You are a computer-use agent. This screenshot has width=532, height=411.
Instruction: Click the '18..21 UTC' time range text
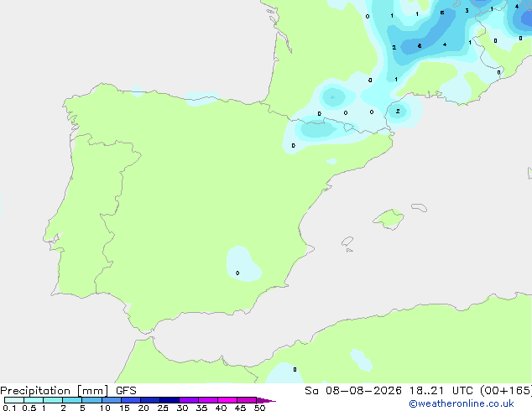point(441,391)
